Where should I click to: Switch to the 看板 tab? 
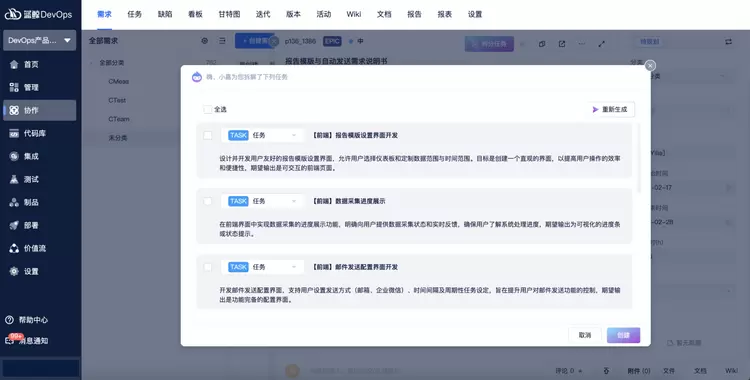pos(195,14)
